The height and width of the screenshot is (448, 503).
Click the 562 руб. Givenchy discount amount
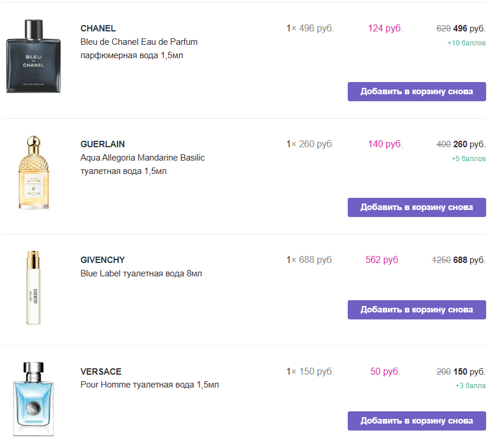tap(383, 260)
